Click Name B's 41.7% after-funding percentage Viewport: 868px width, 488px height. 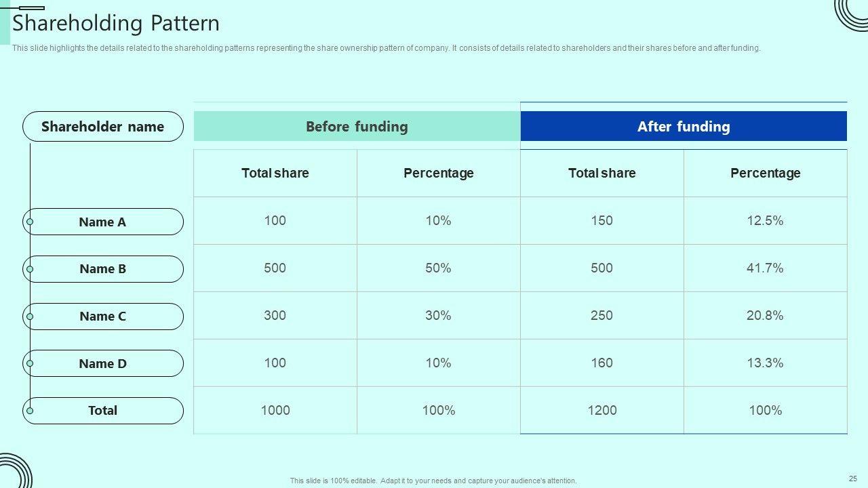[x=765, y=268]
